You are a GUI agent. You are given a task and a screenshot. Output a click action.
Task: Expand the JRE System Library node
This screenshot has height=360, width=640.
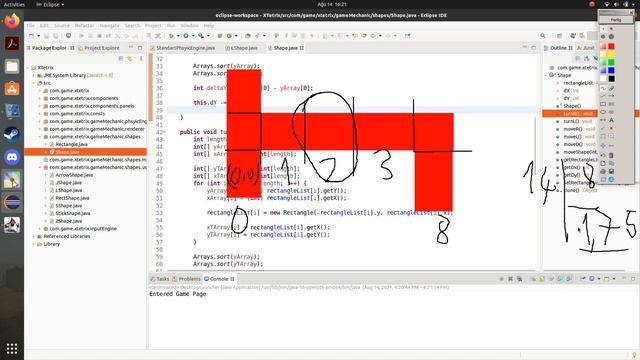34,76
